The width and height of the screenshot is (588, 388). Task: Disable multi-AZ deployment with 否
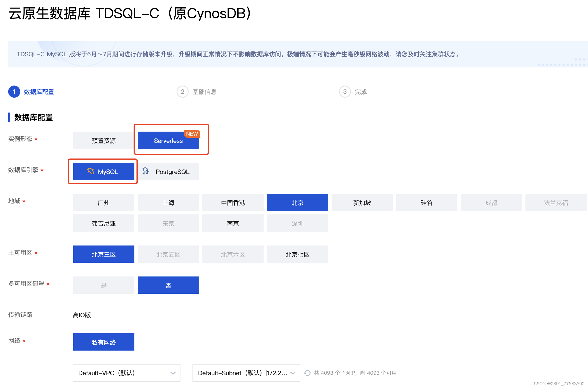168,285
